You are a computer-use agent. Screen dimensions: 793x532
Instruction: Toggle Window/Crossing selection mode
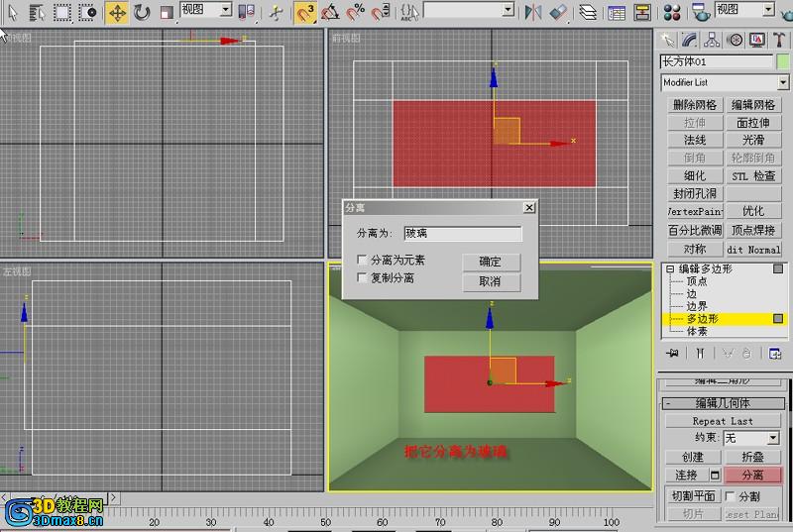point(87,12)
